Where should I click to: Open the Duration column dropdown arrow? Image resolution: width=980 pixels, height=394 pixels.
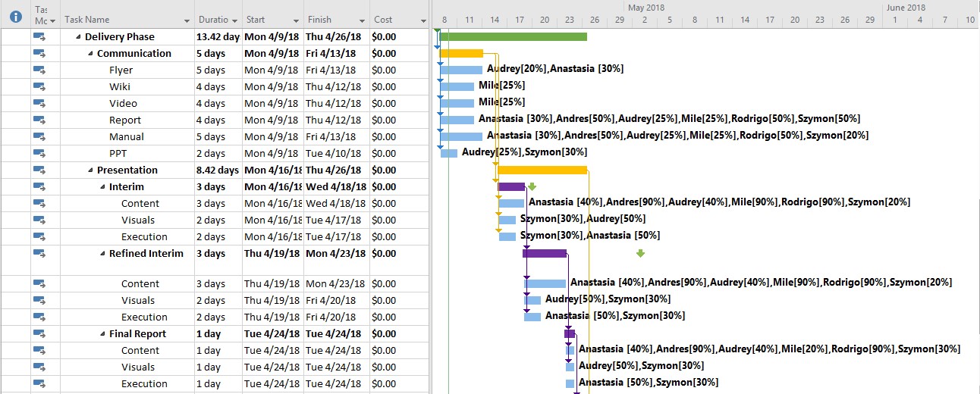[x=234, y=20]
